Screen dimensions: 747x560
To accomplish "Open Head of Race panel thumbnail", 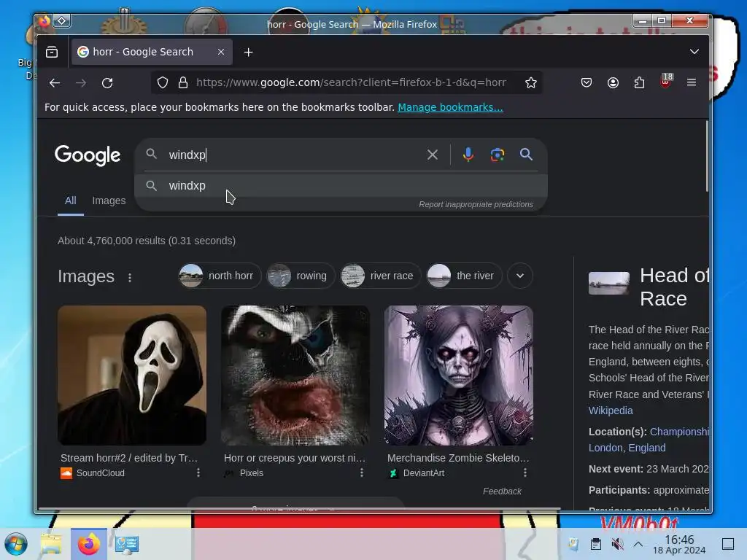I will (609, 284).
